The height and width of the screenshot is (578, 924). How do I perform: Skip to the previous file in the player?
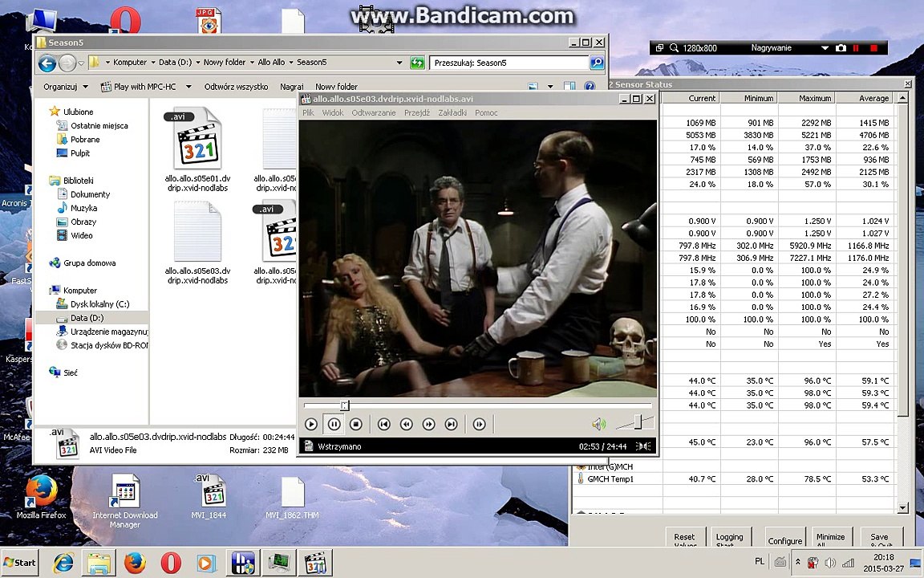click(383, 424)
